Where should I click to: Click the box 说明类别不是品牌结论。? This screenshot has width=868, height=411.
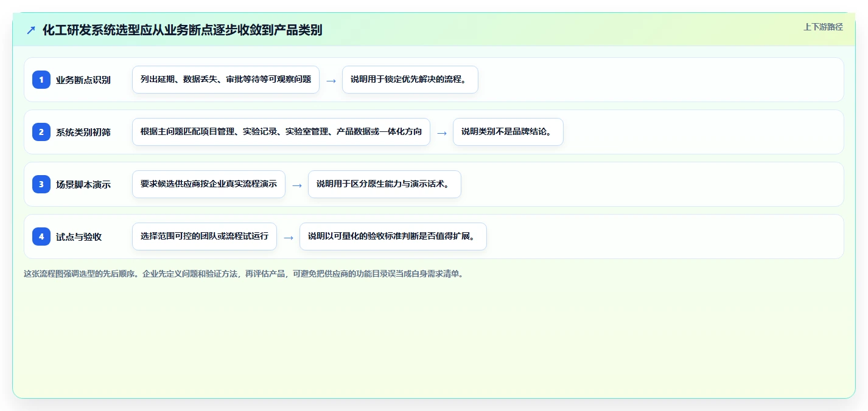click(x=508, y=132)
